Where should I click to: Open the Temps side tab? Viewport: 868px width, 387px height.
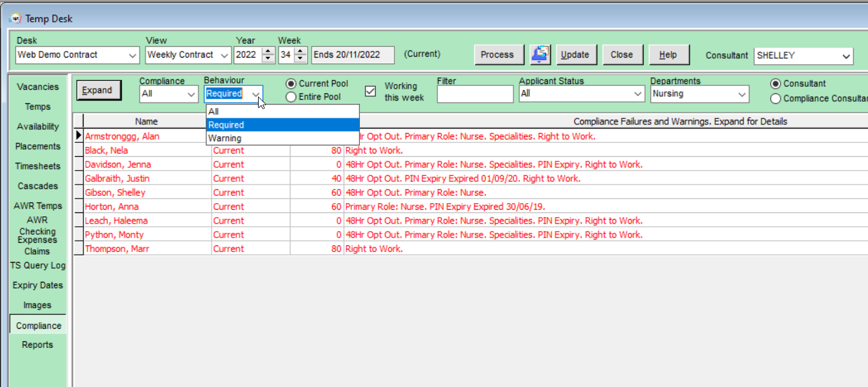(x=38, y=107)
